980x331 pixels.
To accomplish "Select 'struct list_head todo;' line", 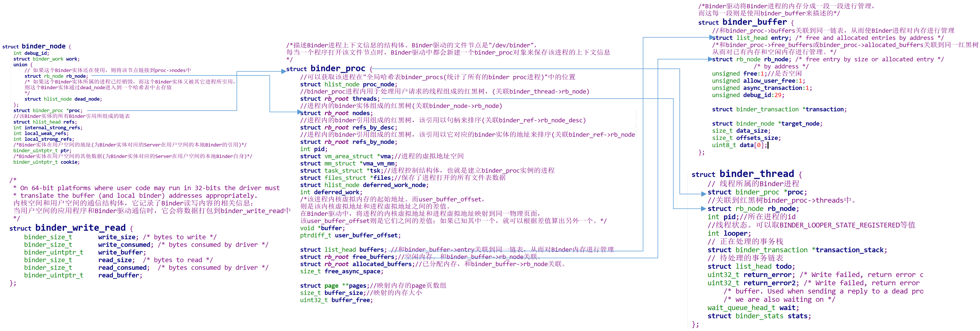I will 751,267.
